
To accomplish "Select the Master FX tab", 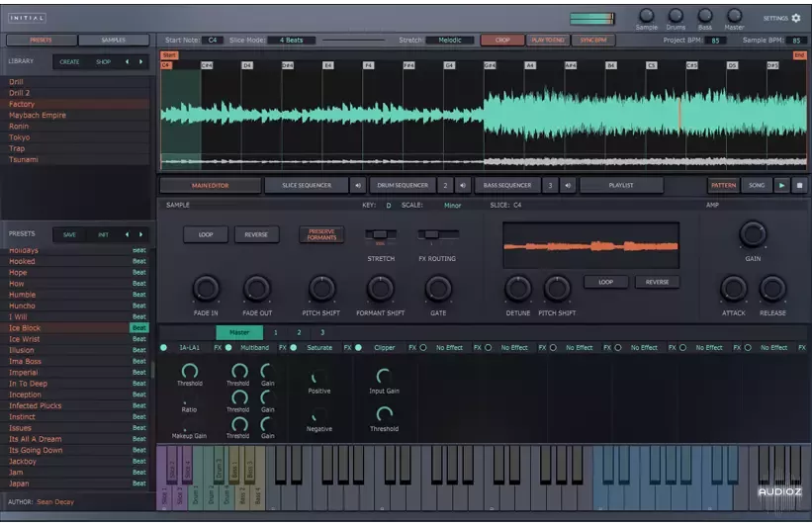I will [x=239, y=332].
